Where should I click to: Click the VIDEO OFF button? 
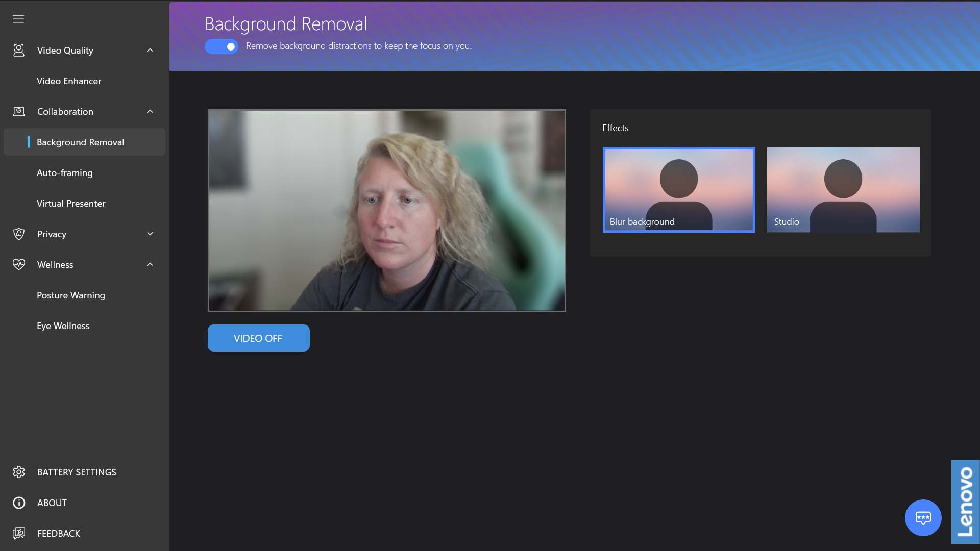(x=258, y=338)
